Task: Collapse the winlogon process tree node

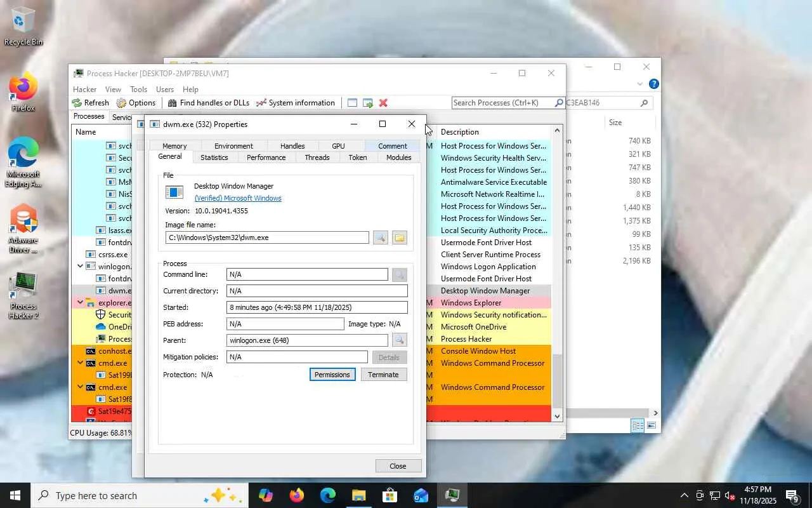Action: [80, 267]
